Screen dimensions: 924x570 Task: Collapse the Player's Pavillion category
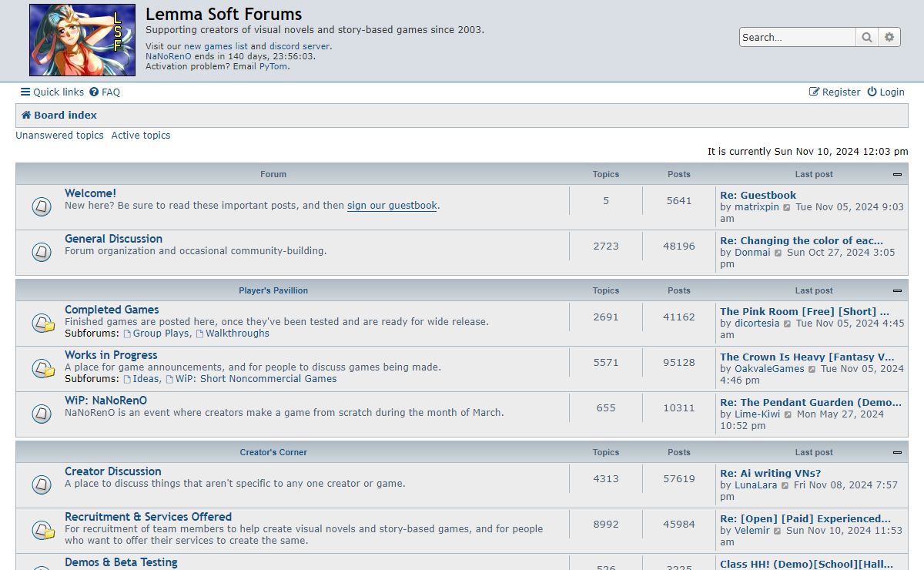point(897,290)
